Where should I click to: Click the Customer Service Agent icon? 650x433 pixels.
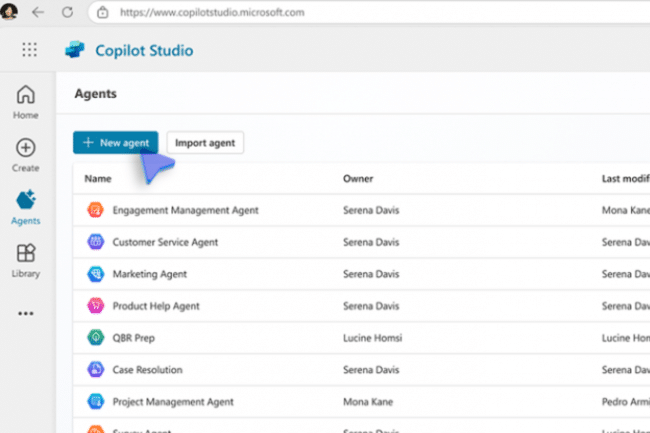point(95,242)
